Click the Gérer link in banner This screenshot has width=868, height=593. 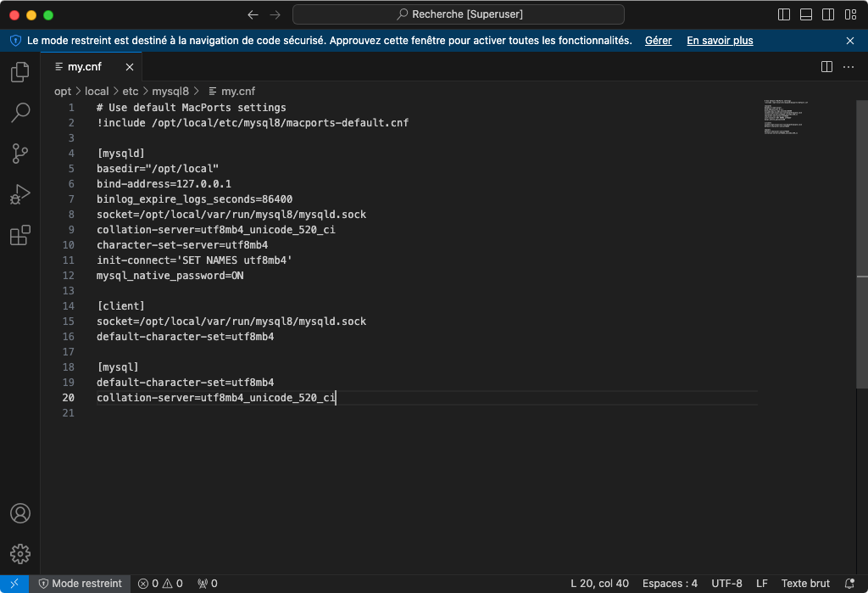658,40
